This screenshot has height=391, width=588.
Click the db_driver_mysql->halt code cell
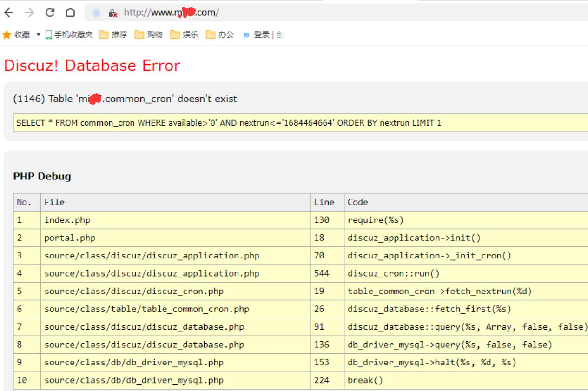(466, 362)
